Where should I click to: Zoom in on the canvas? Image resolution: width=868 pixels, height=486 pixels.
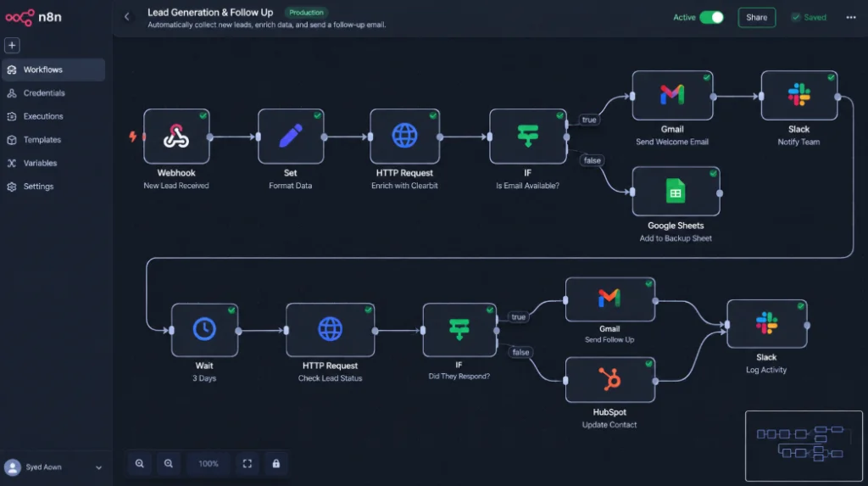(140, 464)
